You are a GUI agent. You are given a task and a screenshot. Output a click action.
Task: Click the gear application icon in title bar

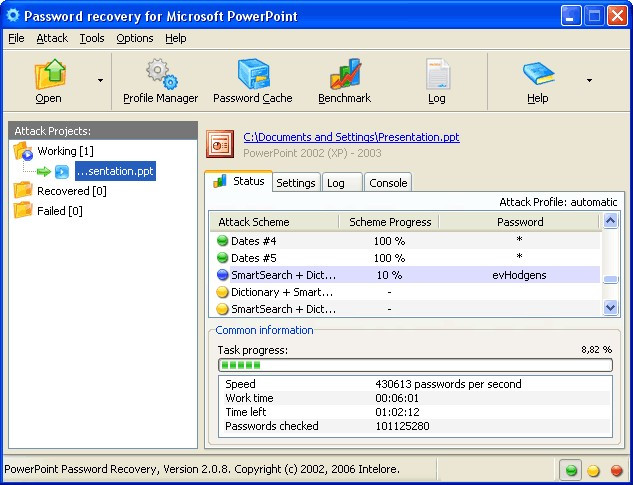[x=13, y=15]
